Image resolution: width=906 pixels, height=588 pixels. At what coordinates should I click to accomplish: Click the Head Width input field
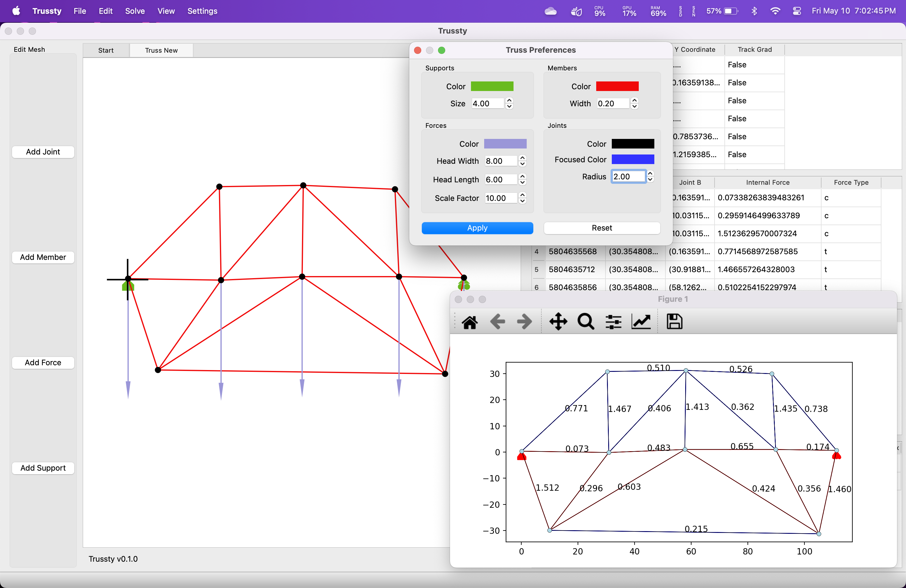501,161
